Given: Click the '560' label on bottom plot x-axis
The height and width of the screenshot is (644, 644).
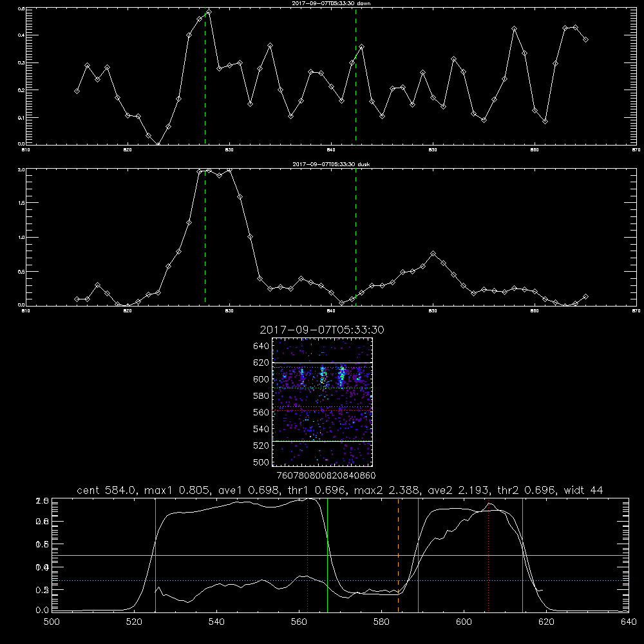Looking at the screenshot, I should (299, 622).
